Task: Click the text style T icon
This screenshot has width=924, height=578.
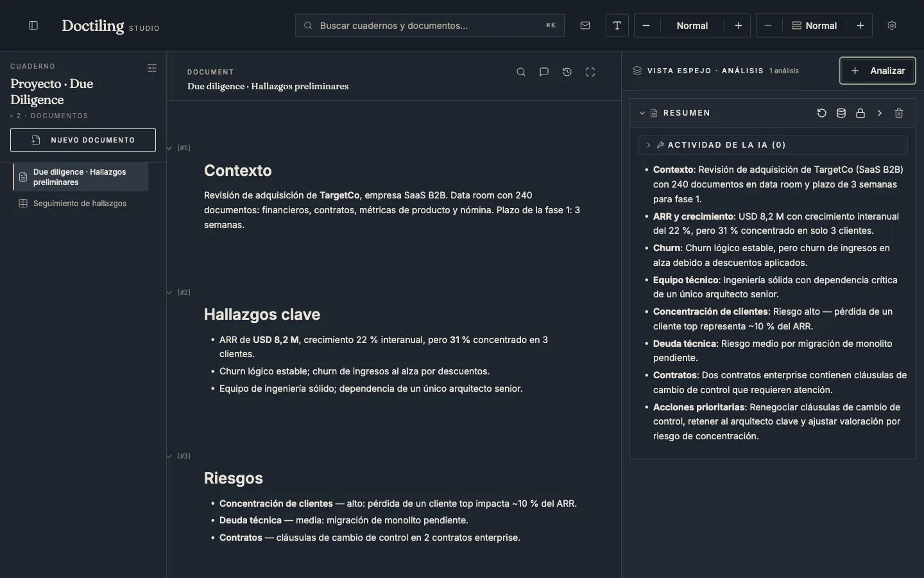Action: click(617, 26)
